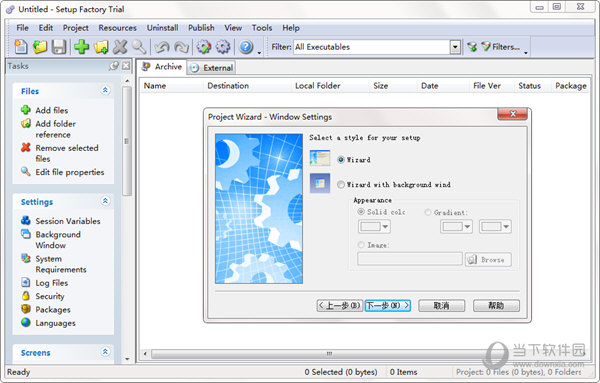Open the Uninstall menu

(x=162, y=28)
